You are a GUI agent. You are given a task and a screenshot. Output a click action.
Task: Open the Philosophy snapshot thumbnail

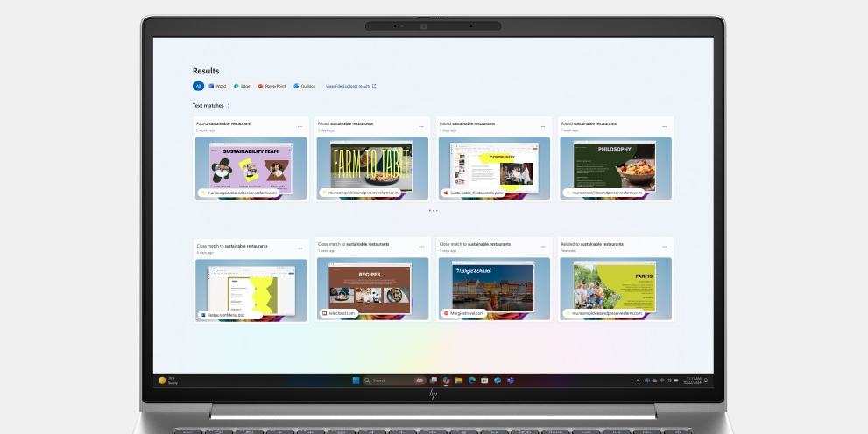[x=616, y=168]
